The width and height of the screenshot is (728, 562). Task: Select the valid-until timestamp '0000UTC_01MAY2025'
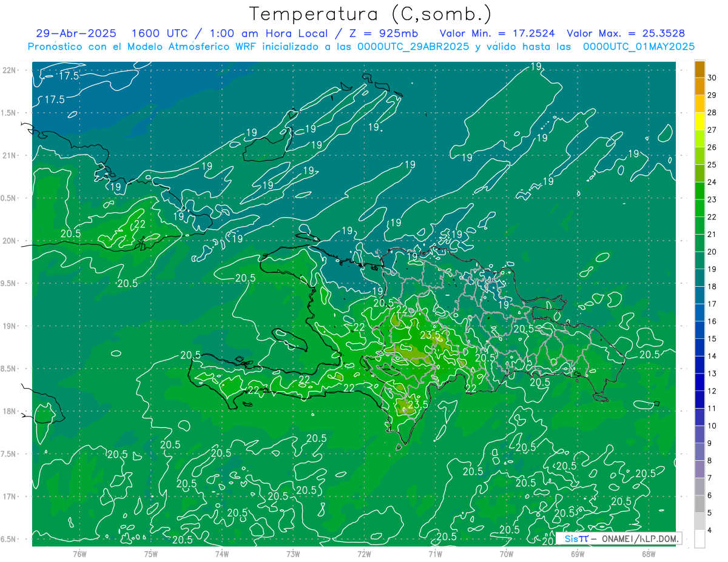[x=639, y=47]
